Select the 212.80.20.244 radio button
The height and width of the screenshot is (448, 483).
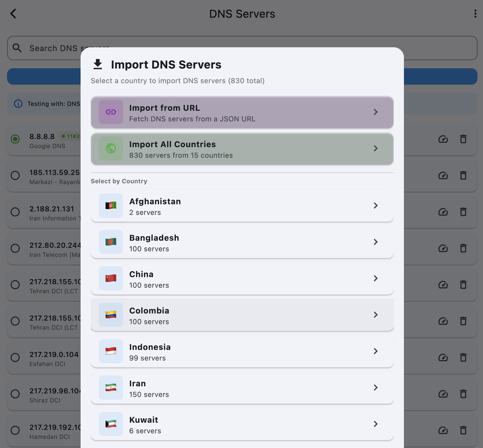15,248
